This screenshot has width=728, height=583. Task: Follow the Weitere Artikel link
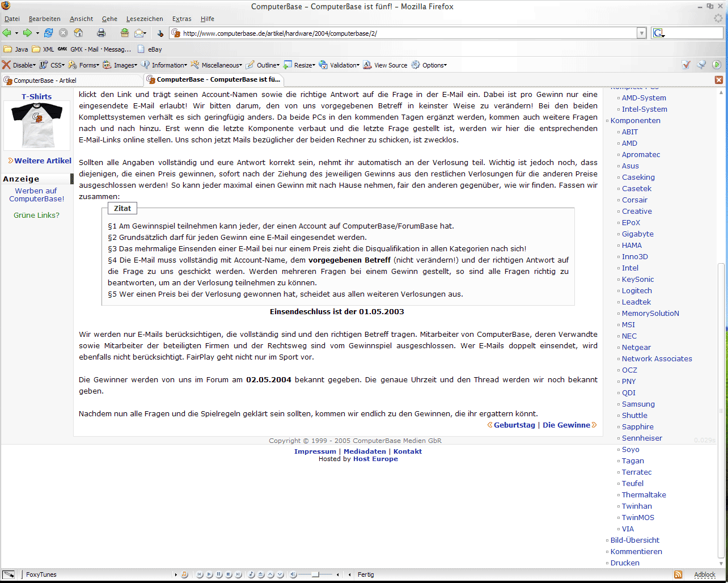tap(43, 160)
